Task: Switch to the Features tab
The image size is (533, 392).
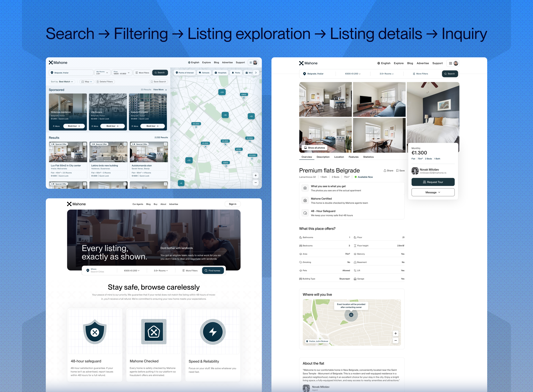Action: [x=353, y=157]
